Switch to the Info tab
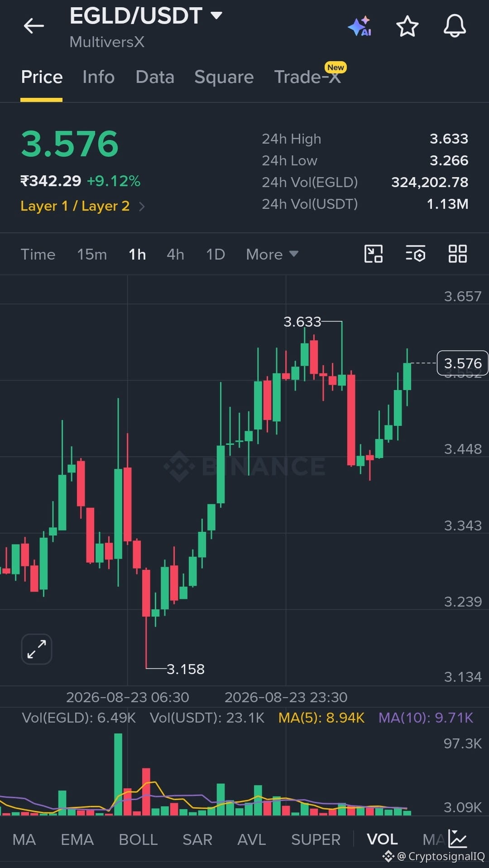489x868 pixels. point(98,77)
